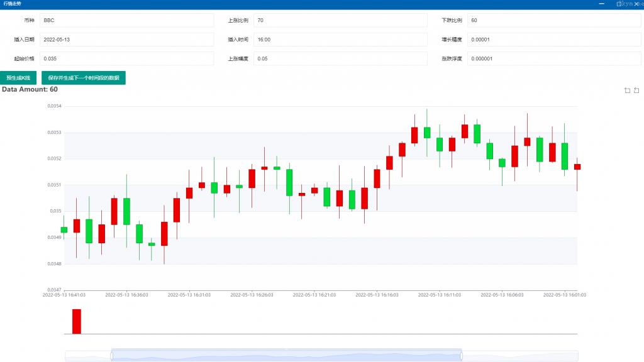Open the 插入时间 field showing 16:00
The image size is (644, 362).
(x=340, y=40)
